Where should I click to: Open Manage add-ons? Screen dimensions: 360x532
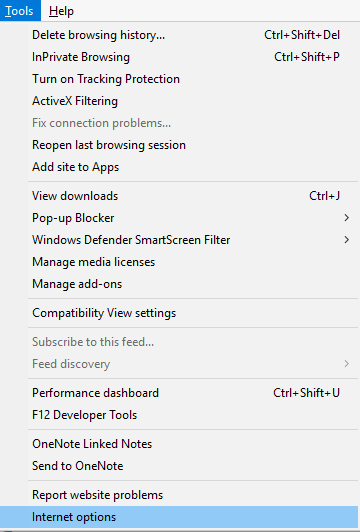[193, 284]
